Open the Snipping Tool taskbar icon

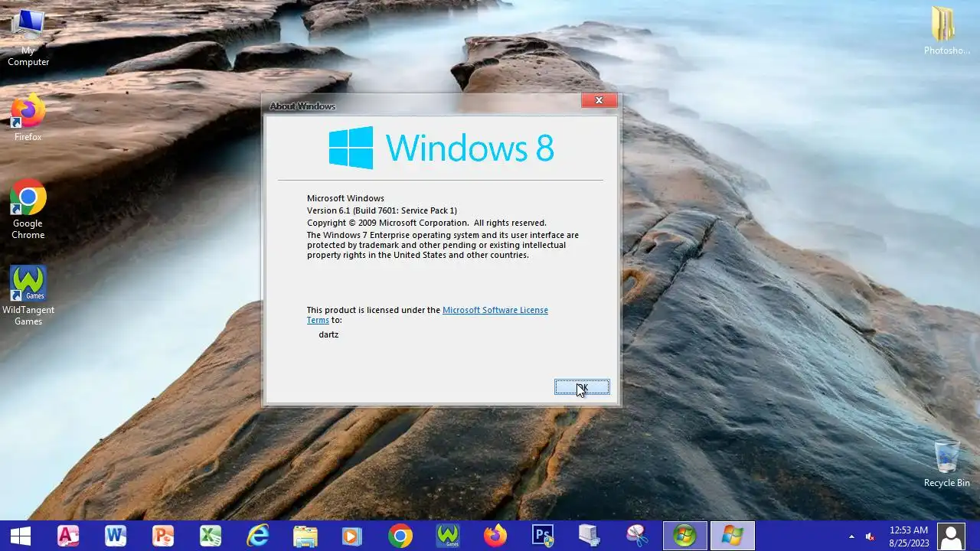point(637,536)
